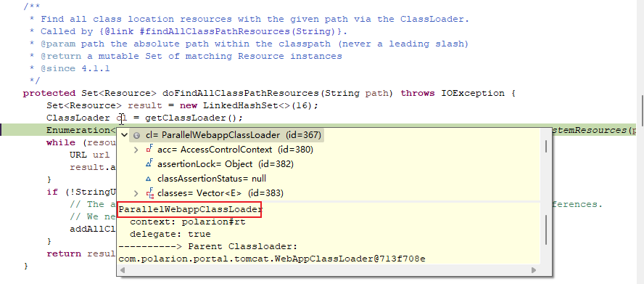Click 'Set<Resource> result' declaration

point(104,106)
